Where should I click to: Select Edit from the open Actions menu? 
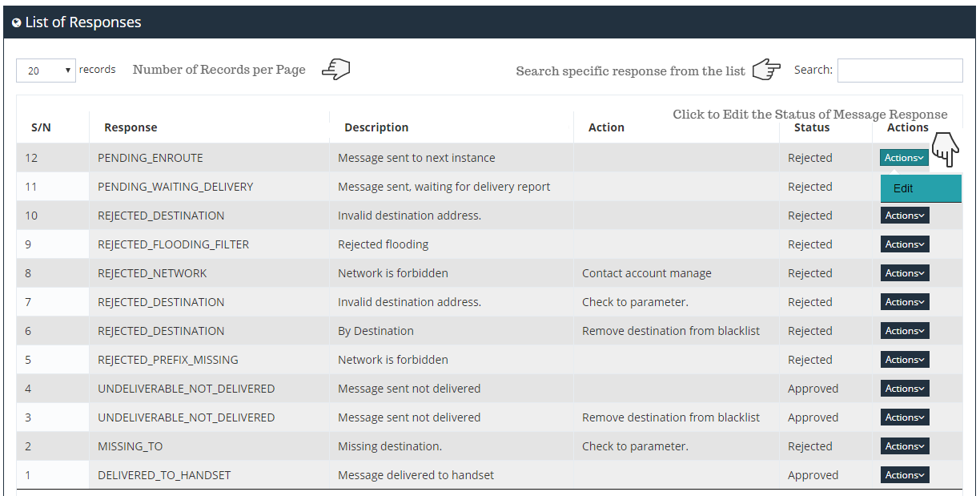[903, 188]
